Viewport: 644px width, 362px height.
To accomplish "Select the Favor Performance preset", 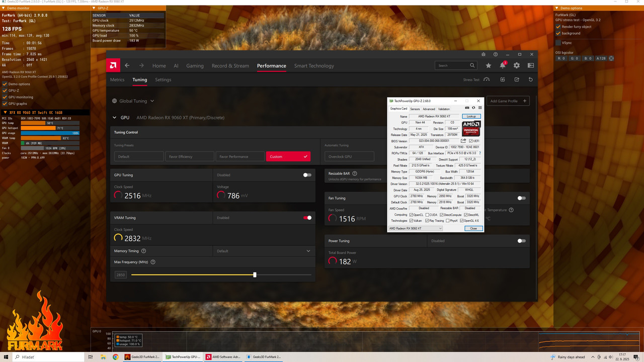I will pos(240,156).
